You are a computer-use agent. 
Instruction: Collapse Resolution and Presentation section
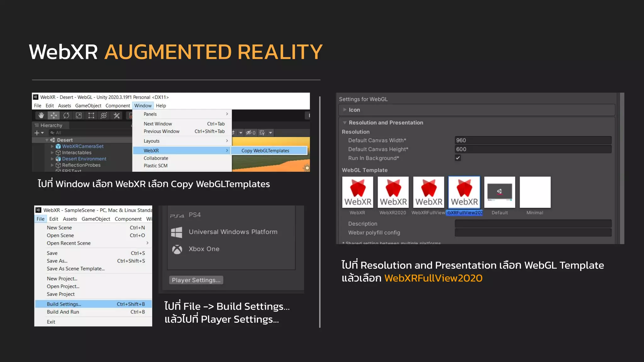(x=345, y=123)
